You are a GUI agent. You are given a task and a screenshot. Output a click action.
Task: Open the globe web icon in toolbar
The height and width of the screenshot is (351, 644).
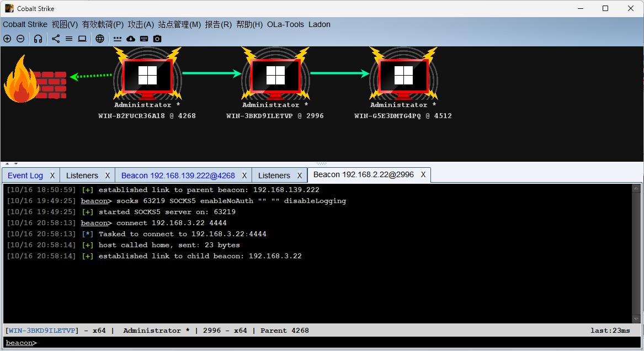(100, 39)
